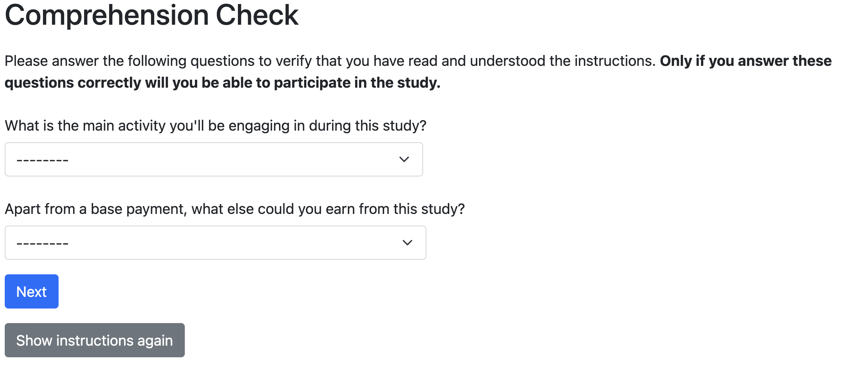The height and width of the screenshot is (366, 868).
Task: Click the chevron arrow in earnings dropdown
Action: [x=407, y=243]
